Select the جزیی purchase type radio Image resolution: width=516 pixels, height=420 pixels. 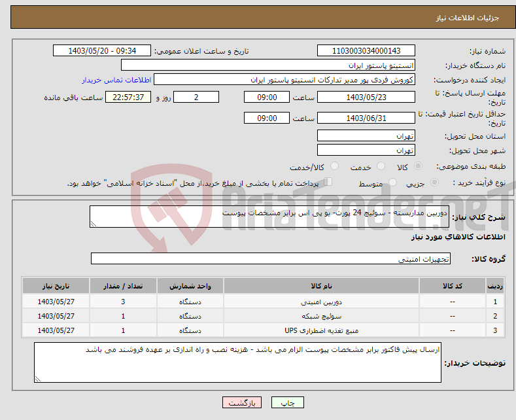(434, 183)
